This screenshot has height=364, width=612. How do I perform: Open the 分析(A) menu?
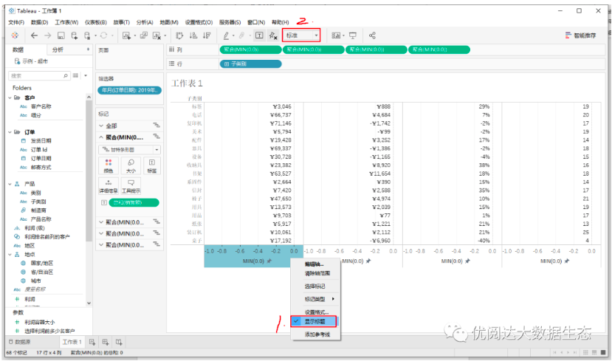click(145, 22)
